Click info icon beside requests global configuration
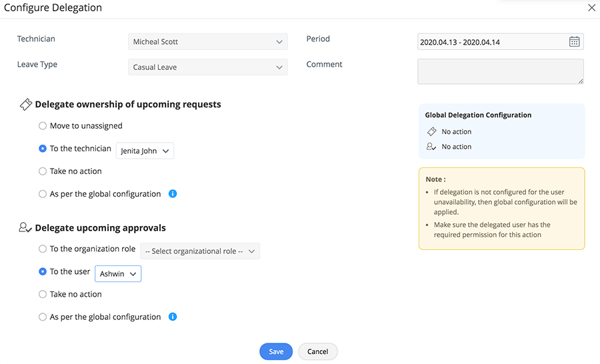Image resolution: width=600 pixels, height=364 pixels. (173, 194)
